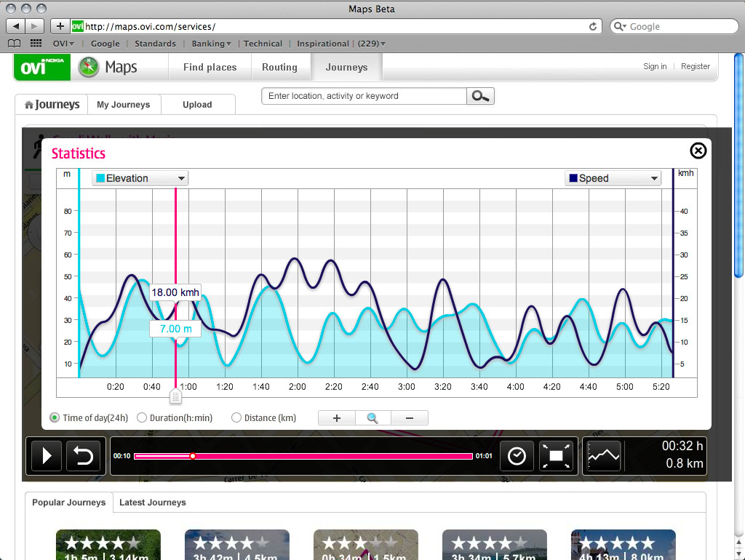745x560 pixels.
Task: Select Time of day(24h) radio button
Action: (x=55, y=418)
